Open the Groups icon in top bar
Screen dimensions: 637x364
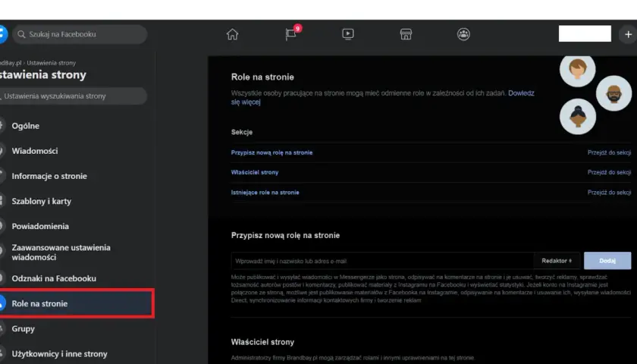(463, 34)
